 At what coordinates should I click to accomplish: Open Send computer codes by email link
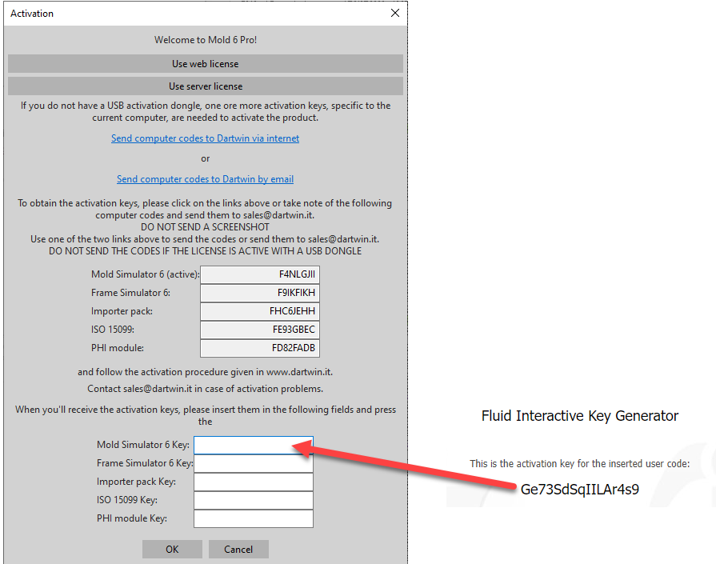pyautogui.click(x=205, y=179)
